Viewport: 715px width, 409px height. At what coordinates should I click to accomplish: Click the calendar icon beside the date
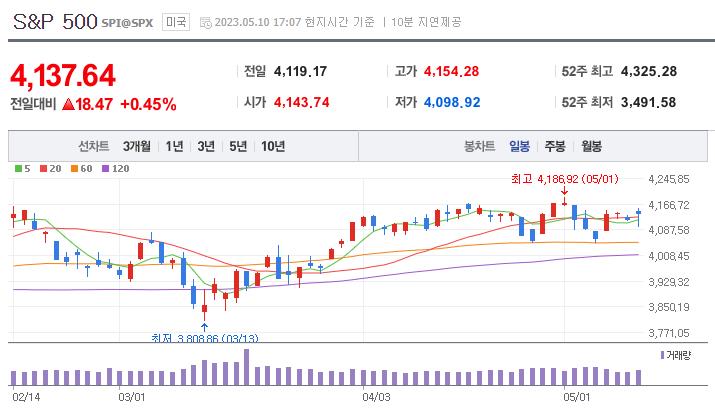pyautogui.click(x=206, y=22)
